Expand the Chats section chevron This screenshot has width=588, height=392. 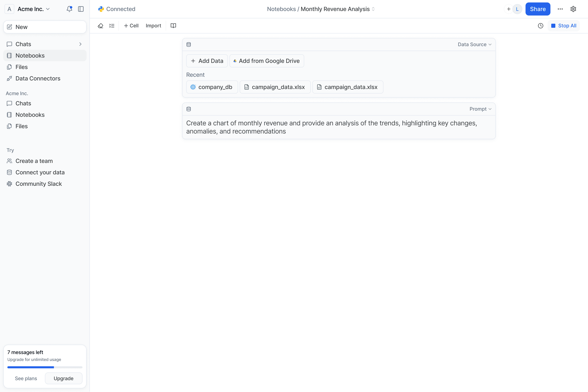point(80,44)
